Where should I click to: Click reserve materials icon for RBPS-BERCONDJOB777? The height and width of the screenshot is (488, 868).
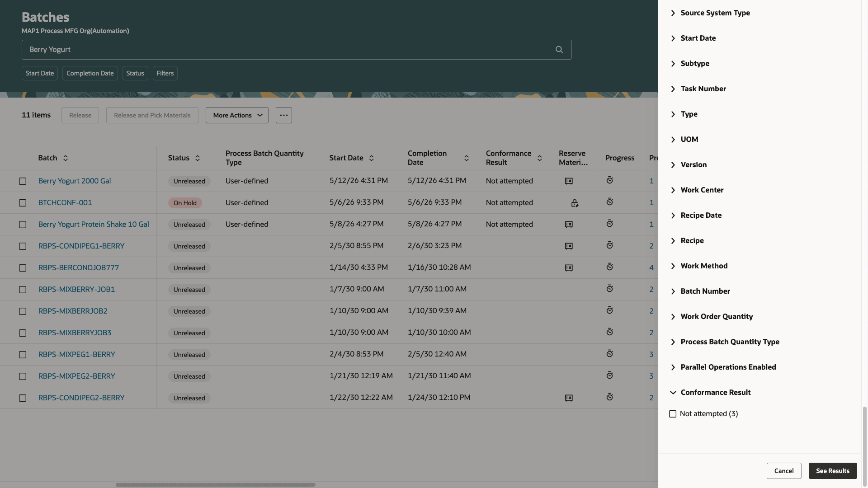(x=569, y=268)
